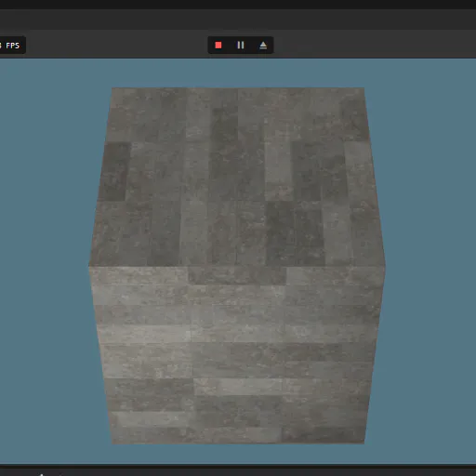The image size is (476, 476).
Task: Click the two-bar pause icon
Action: pos(241,46)
